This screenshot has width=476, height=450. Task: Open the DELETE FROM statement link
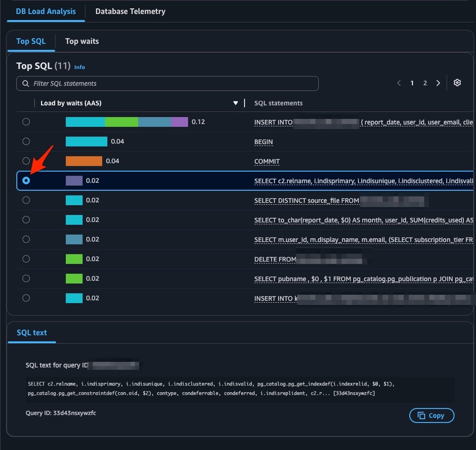[275, 259]
